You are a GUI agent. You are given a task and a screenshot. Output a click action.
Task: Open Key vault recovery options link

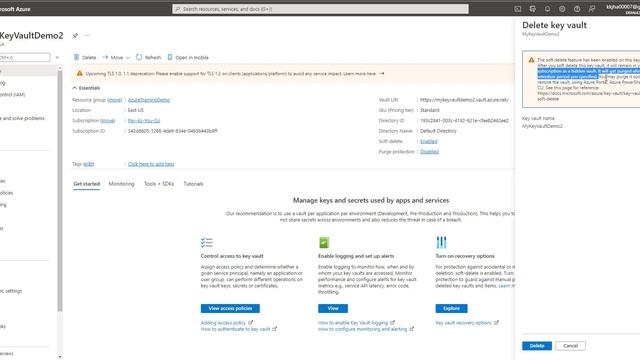463,323
